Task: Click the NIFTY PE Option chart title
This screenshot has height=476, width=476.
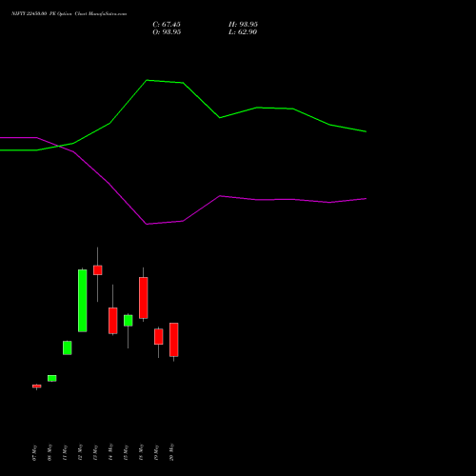Action: point(69,13)
